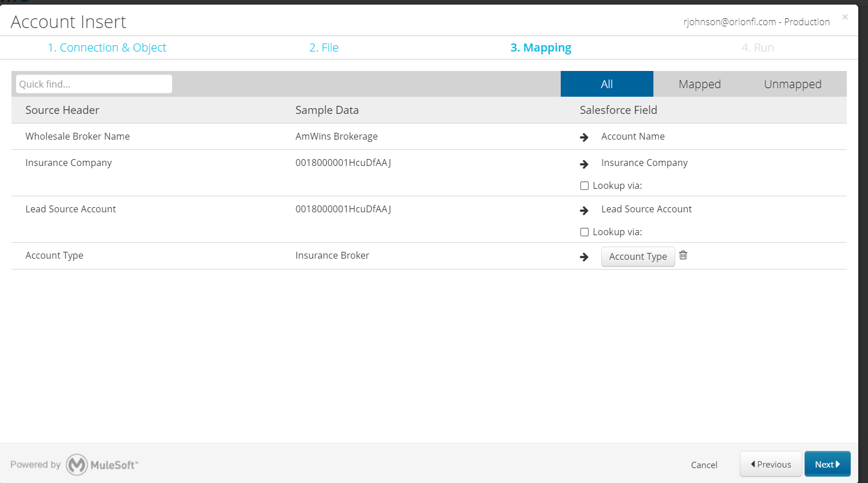This screenshot has height=483, width=868.
Task: Click the MuleSoft logo
Action: click(x=102, y=465)
